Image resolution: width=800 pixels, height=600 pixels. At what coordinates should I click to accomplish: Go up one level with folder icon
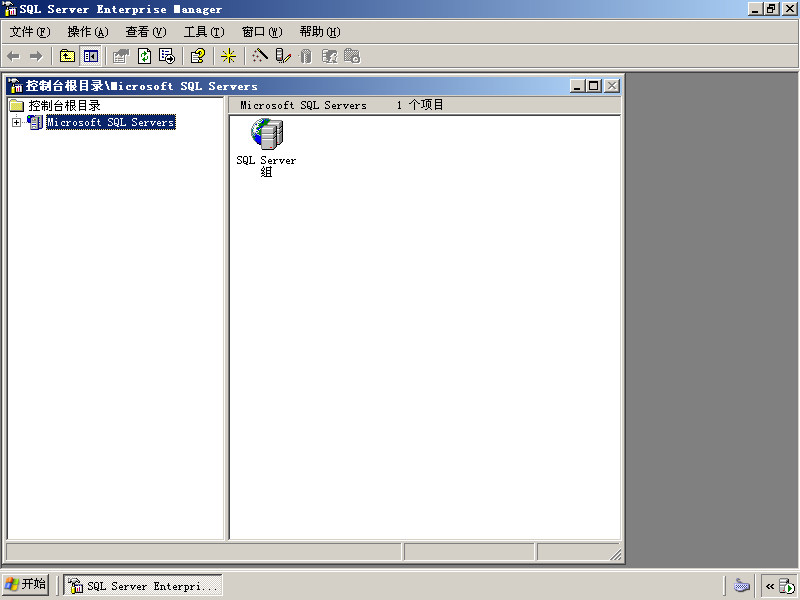coord(67,56)
